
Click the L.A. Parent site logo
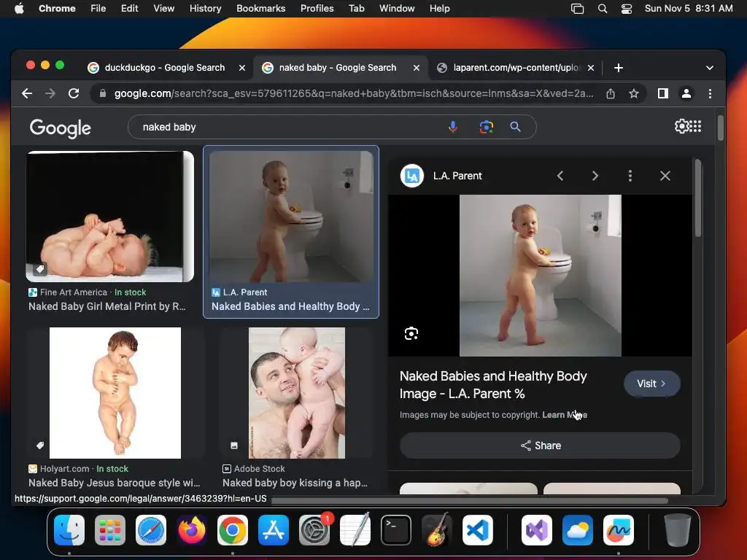click(412, 176)
